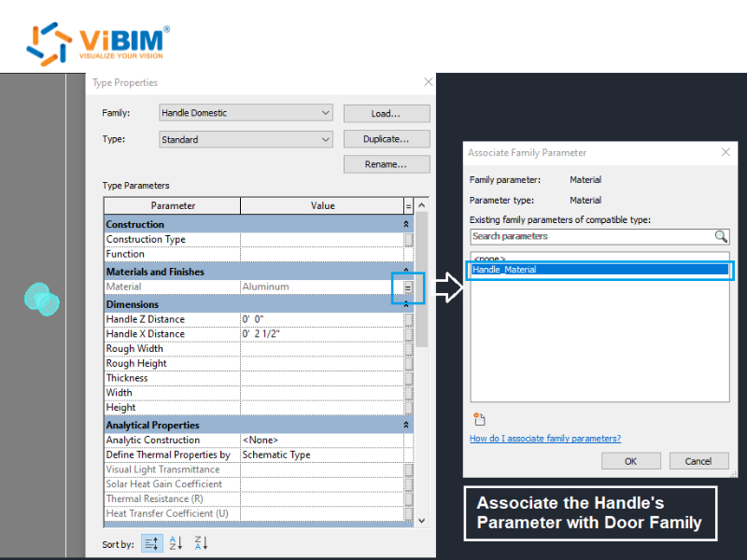The height and width of the screenshot is (560, 747).
Task: Sort parameters ascending A to Z
Action: 176,543
